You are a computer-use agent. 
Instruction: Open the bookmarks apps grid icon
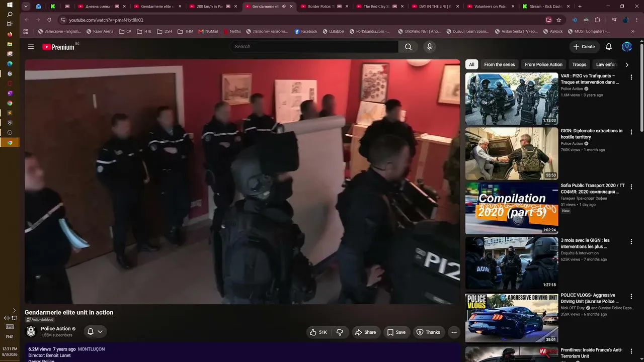tap(26, 31)
